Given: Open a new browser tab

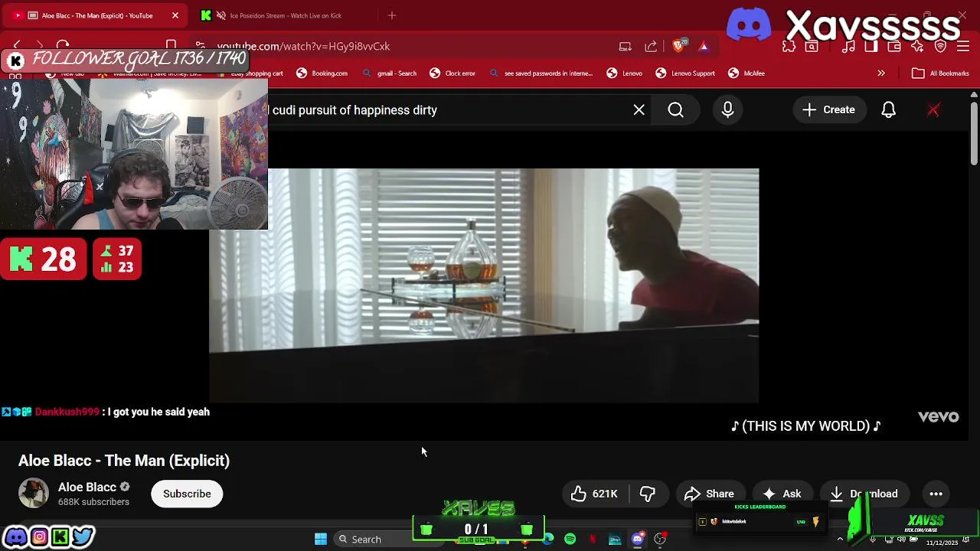Looking at the screenshot, I should click(x=392, y=15).
